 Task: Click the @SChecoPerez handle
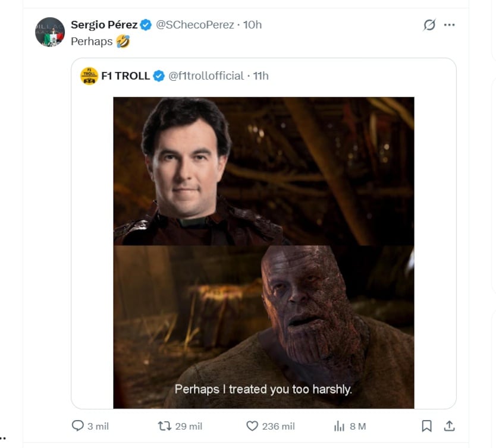pos(194,24)
